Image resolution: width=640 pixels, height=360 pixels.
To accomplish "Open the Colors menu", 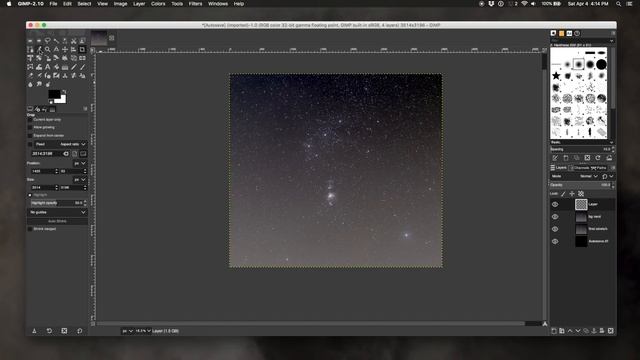I will coord(158,4).
